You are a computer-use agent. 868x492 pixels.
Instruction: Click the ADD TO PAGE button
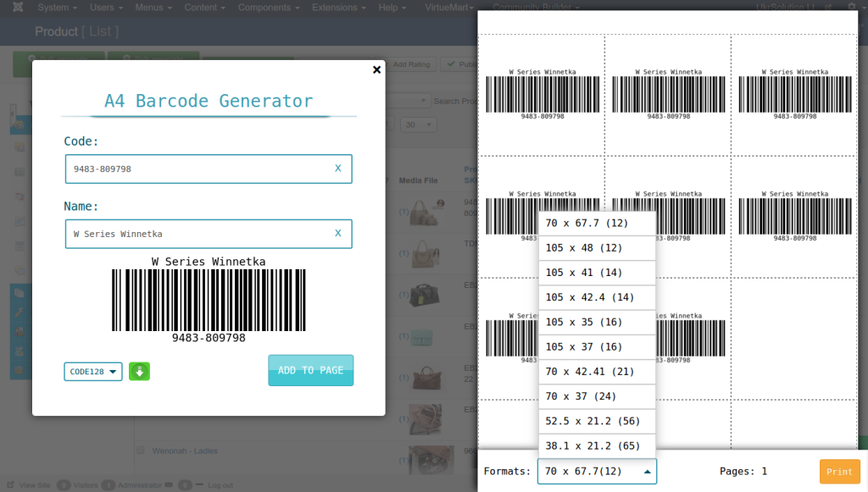coord(310,370)
